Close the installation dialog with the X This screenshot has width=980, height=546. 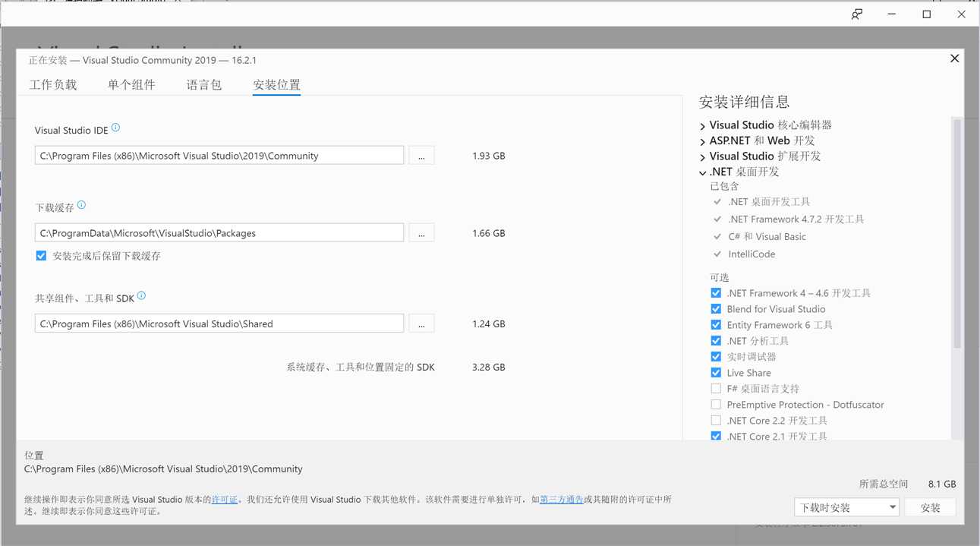955,58
